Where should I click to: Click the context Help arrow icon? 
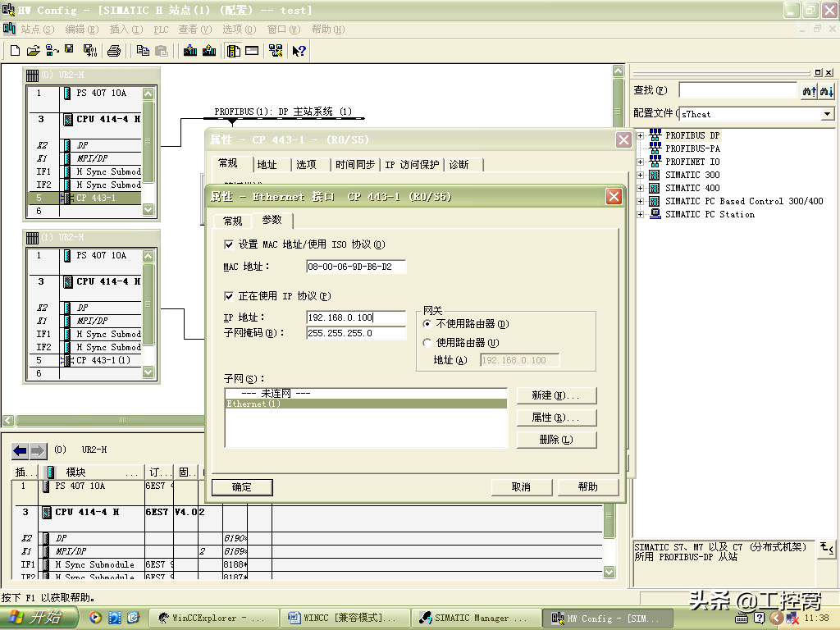(299, 51)
